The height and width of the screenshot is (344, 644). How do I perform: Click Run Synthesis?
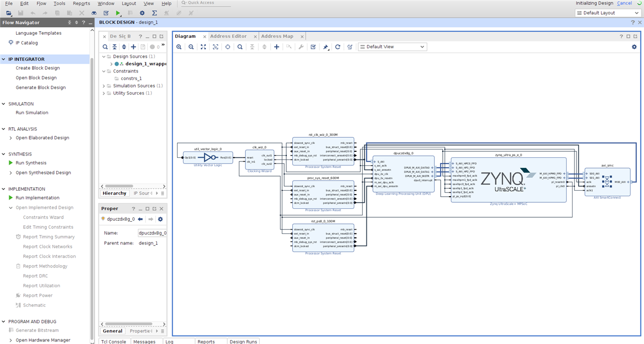pyautogui.click(x=31, y=163)
